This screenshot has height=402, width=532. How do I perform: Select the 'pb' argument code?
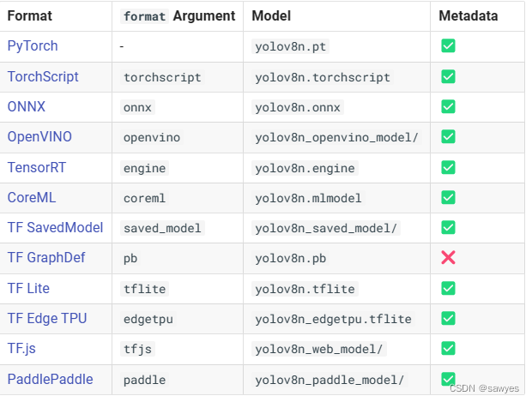pyautogui.click(x=130, y=258)
